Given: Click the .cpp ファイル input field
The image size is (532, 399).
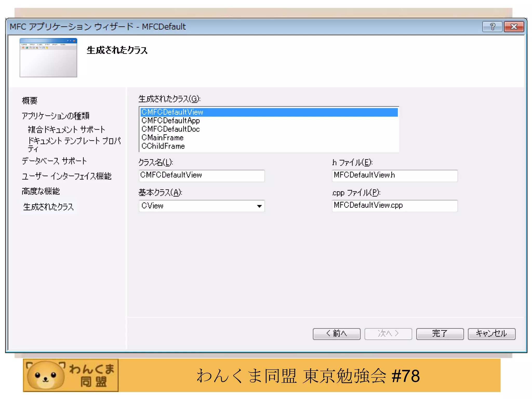Looking at the screenshot, I should [x=394, y=206].
